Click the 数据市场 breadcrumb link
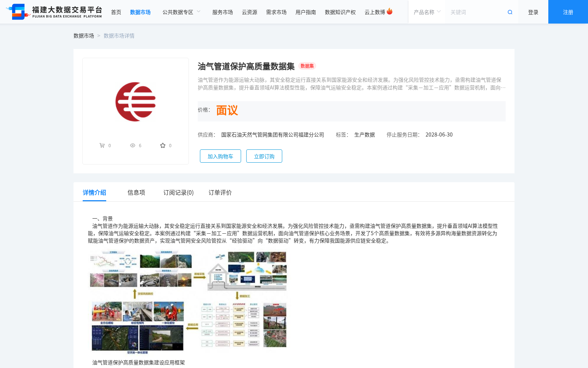This screenshot has height=368, width=588. click(84, 36)
